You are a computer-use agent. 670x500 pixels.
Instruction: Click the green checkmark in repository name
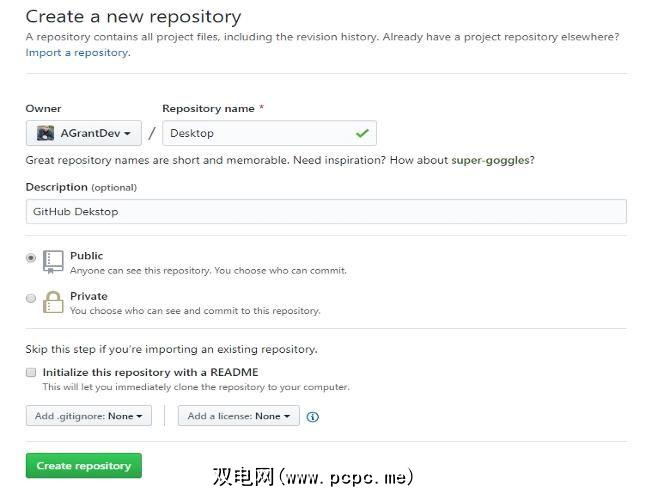(x=361, y=133)
